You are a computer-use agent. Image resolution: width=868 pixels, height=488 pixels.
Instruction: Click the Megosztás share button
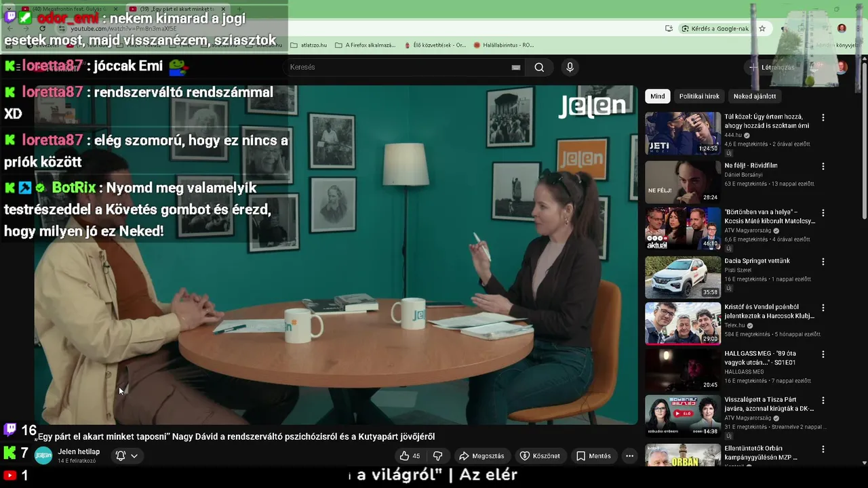[x=481, y=456]
